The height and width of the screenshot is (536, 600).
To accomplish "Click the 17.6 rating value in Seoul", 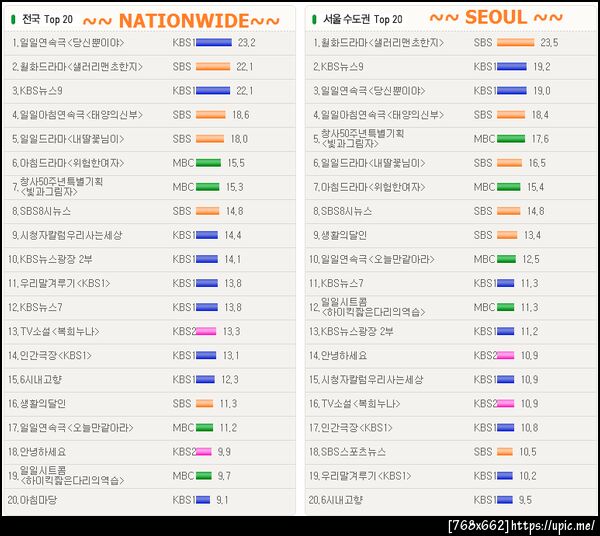I will pyautogui.click(x=540, y=139).
